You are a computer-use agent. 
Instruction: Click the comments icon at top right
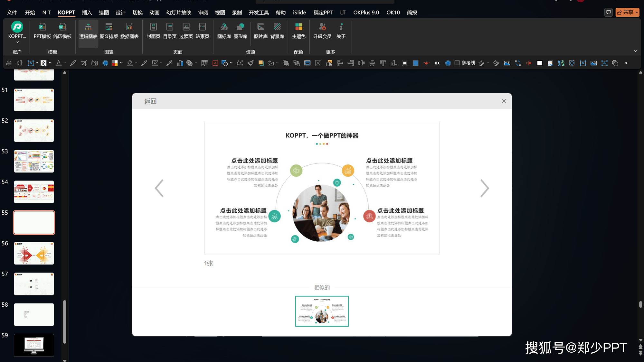608,12
